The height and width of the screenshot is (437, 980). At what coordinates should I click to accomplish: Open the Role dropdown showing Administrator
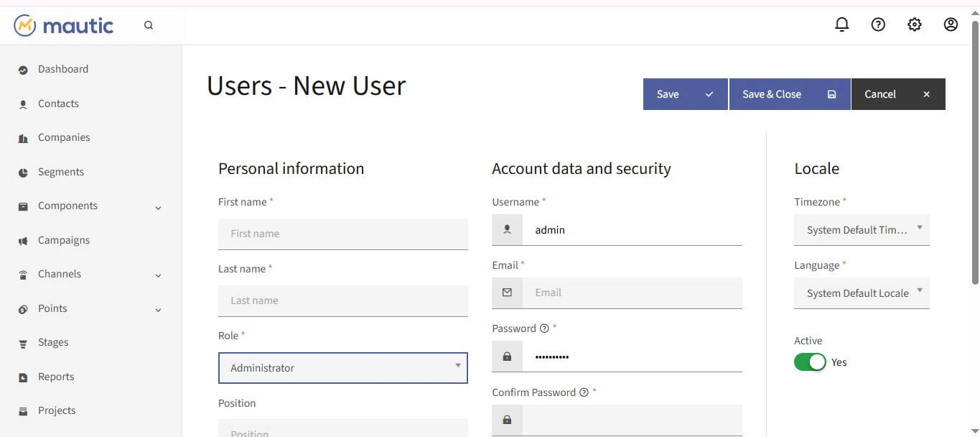click(x=342, y=367)
